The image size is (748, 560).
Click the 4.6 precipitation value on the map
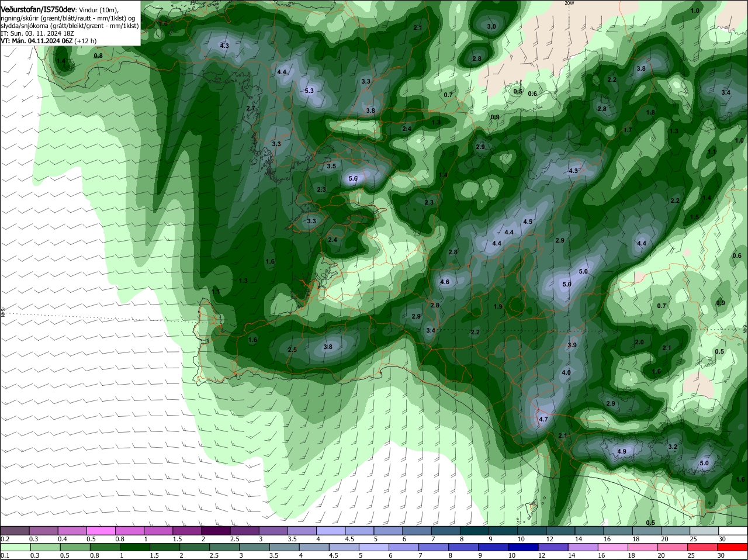coord(445,282)
